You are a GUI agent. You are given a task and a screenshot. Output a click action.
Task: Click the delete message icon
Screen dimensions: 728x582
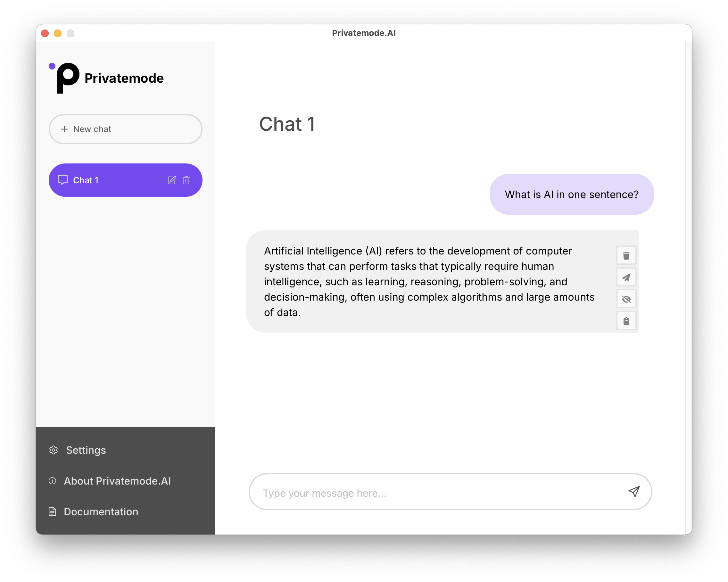pyautogui.click(x=626, y=255)
